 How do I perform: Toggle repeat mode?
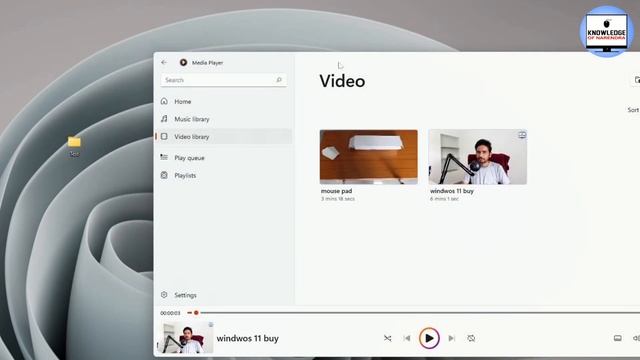point(471,338)
